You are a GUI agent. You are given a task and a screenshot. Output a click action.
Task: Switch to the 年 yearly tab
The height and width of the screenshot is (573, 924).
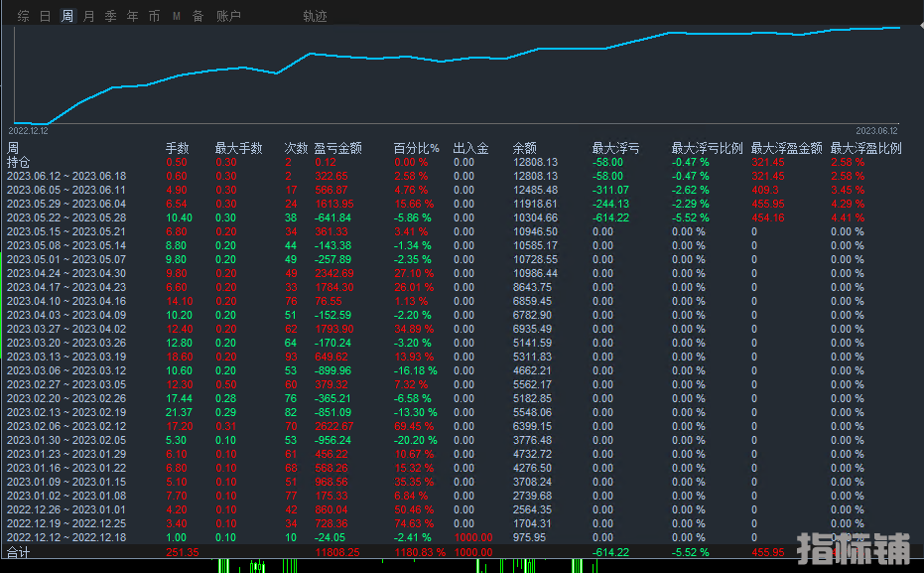pyautogui.click(x=133, y=16)
